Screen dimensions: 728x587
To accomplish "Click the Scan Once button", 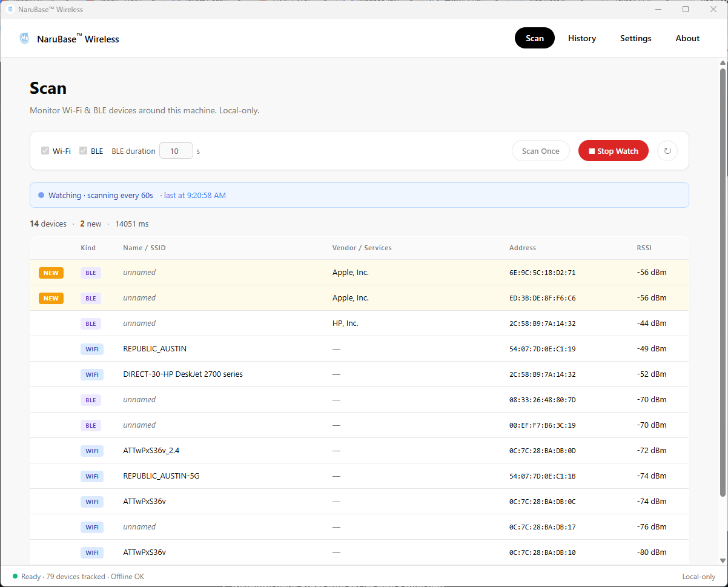I will click(x=541, y=151).
